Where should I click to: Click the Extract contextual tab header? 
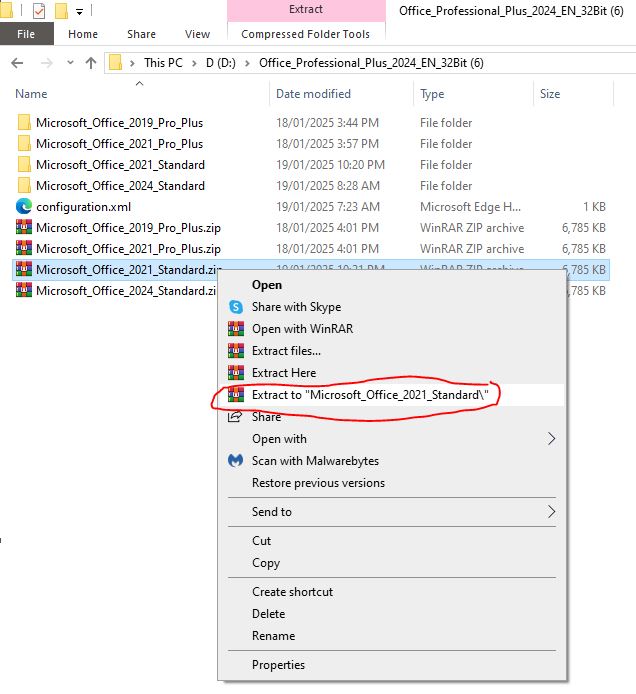tap(306, 10)
